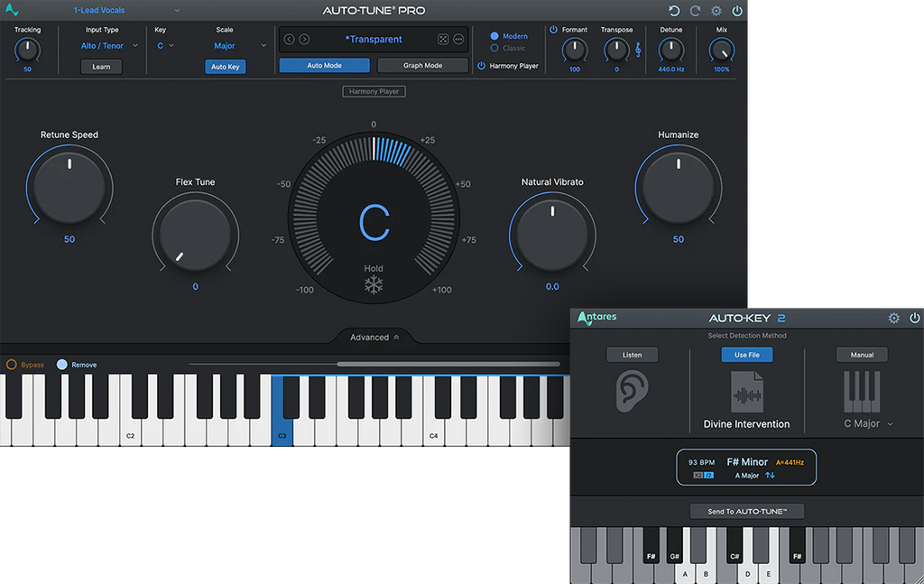
Task: Select the Use File detection method
Action: (x=746, y=355)
